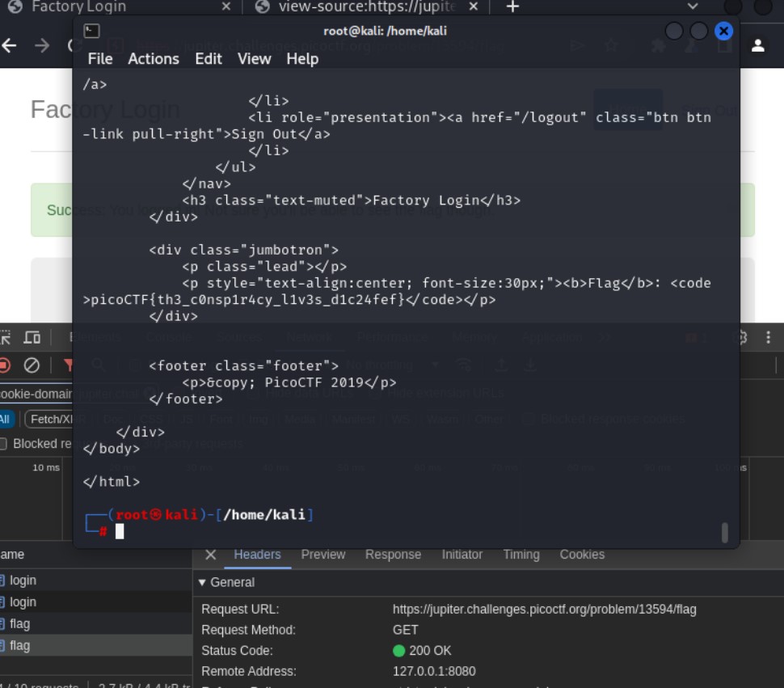This screenshot has width=784, height=688.
Task: Close the view-source browser tab
Action: coord(474,6)
